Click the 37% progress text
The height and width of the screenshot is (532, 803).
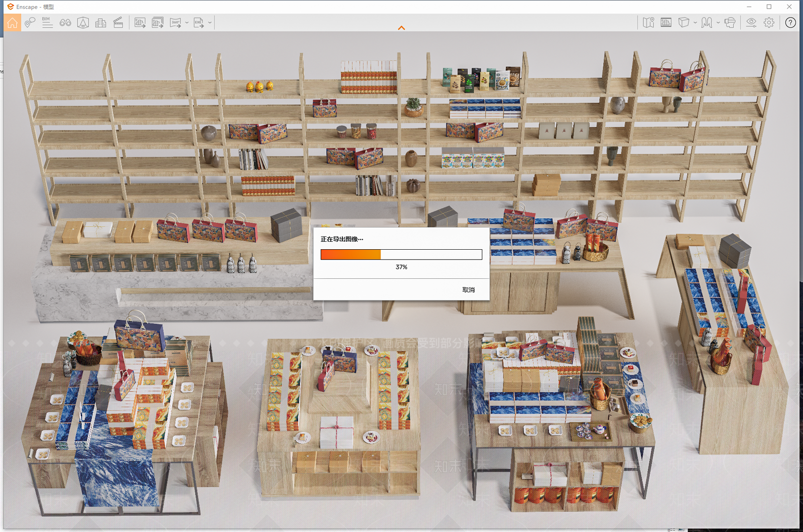click(401, 267)
